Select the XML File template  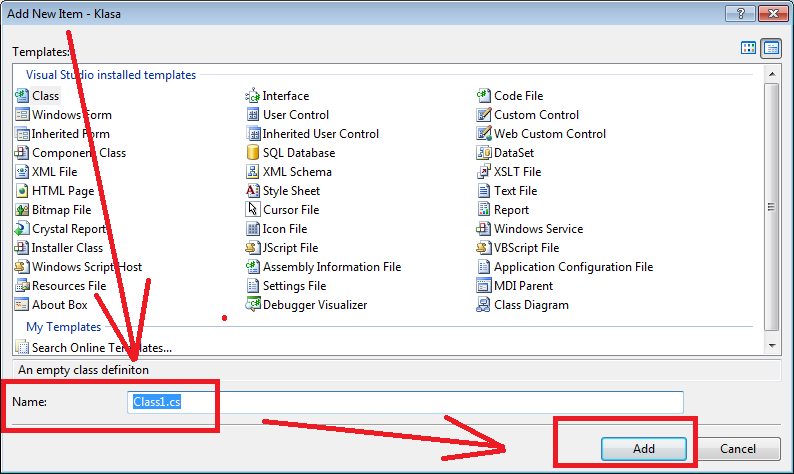click(55, 172)
